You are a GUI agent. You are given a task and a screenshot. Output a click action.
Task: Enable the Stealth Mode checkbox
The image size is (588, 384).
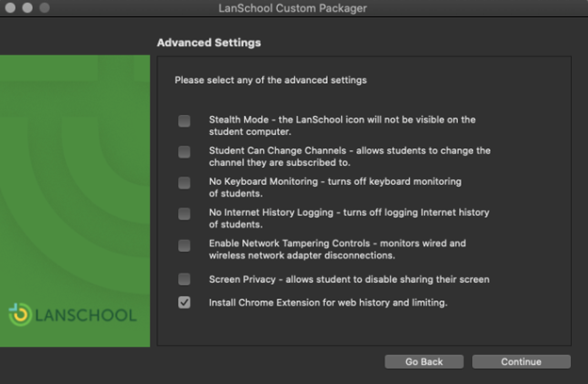[184, 122]
